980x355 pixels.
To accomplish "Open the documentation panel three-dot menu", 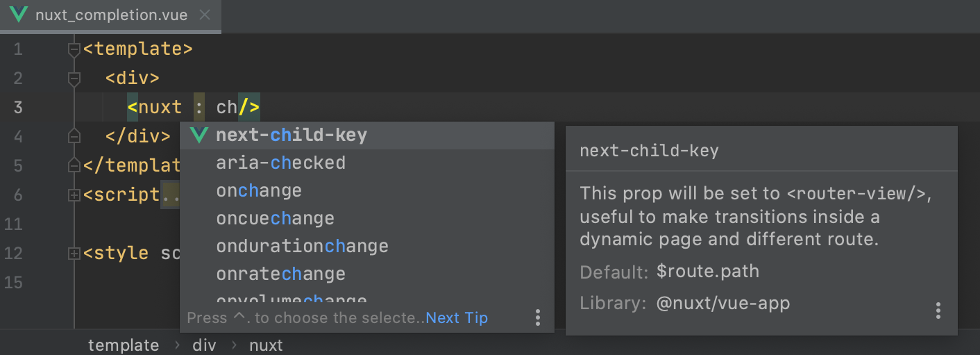I will (x=938, y=310).
